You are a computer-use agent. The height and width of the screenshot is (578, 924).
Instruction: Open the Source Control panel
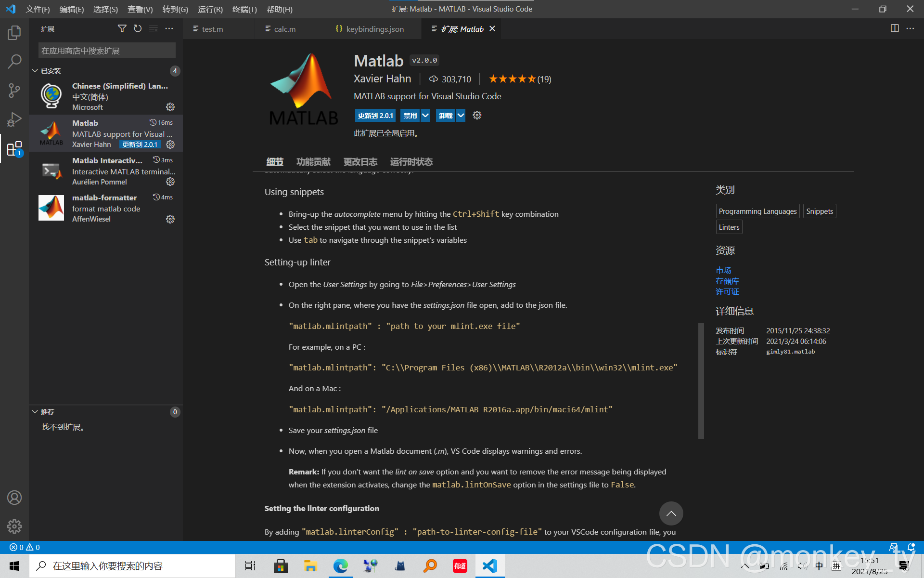14,91
